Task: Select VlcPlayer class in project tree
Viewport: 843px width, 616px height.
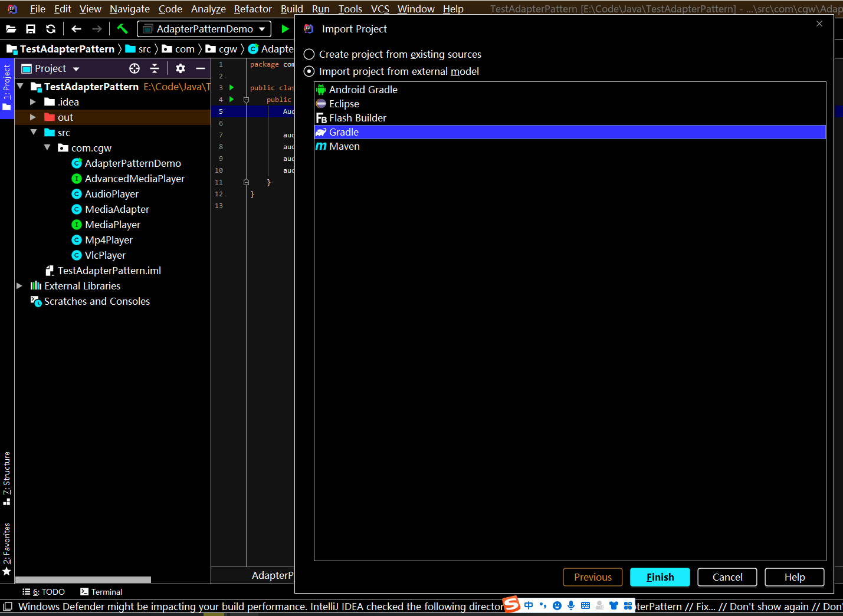Action: (x=105, y=255)
